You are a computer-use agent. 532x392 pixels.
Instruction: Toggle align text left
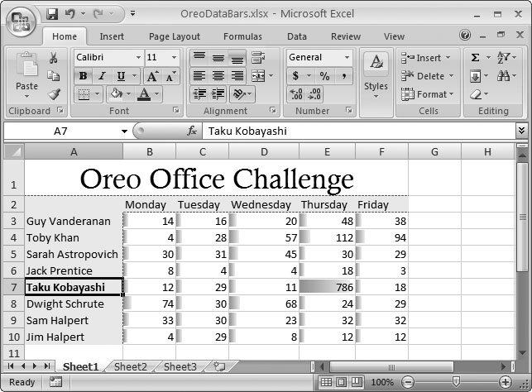coord(199,76)
